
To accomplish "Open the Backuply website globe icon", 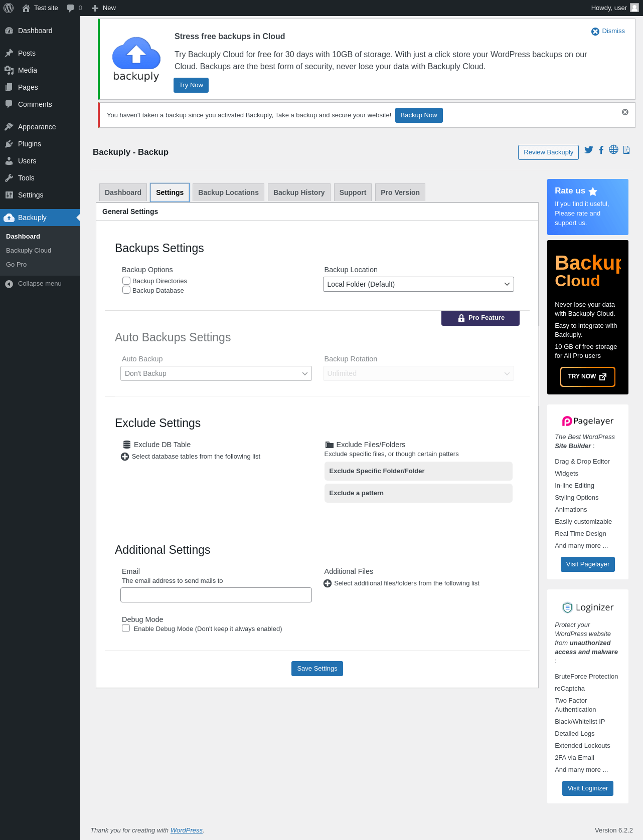I will pyautogui.click(x=613, y=149).
